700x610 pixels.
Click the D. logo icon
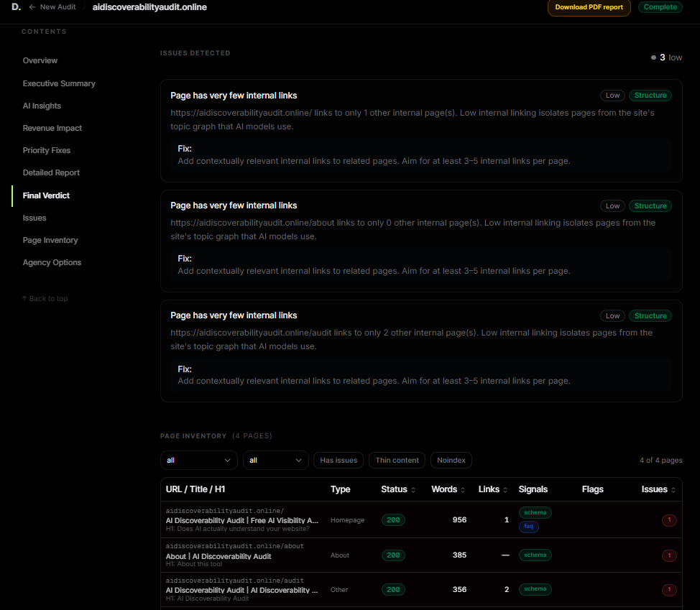point(16,7)
